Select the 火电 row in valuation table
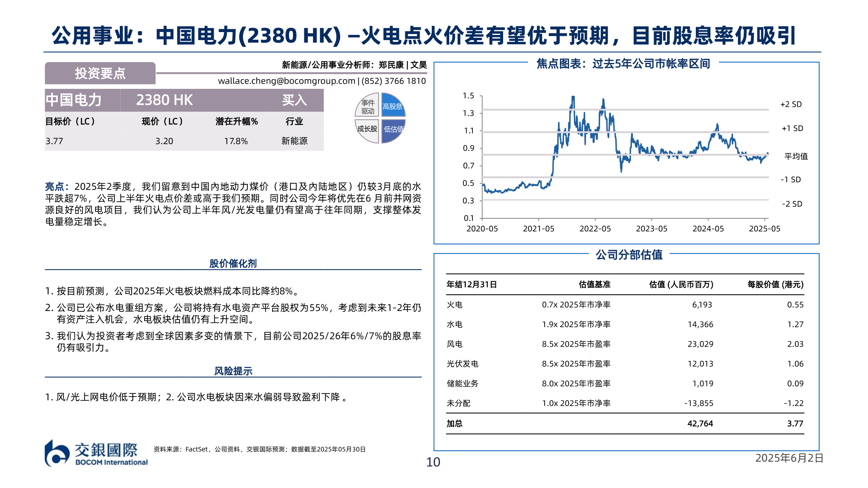This screenshot has height=488, width=868. click(455, 304)
